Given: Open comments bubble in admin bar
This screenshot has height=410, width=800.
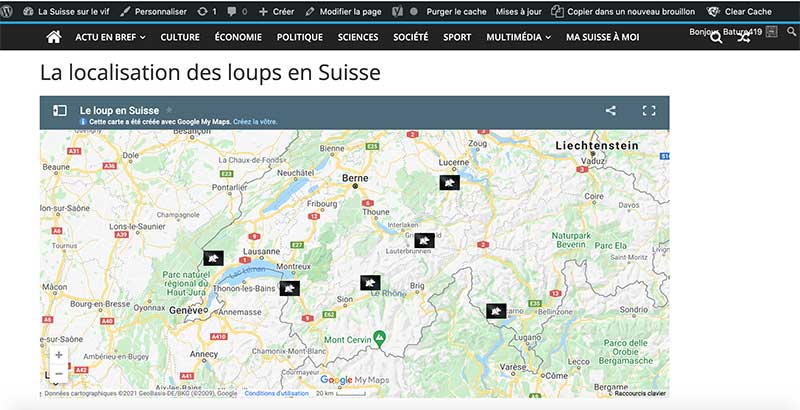Looking at the screenshot, I should click(237, 11).
